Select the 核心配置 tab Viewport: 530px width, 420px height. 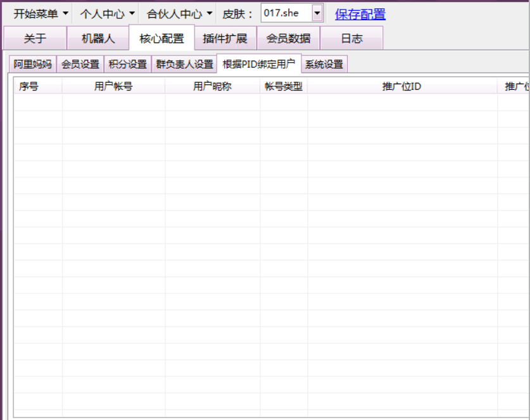pyautogui.click(x=161, y=39)
